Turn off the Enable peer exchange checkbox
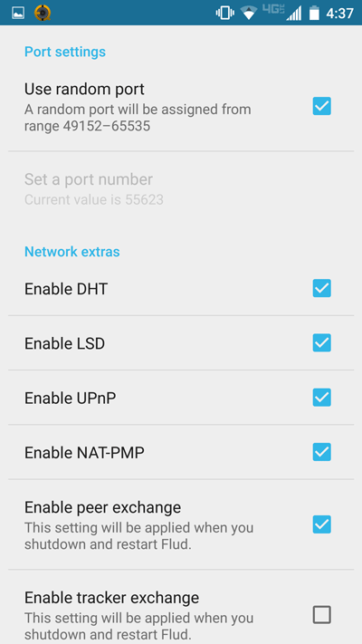This screenshot has height=644, width=362. coord(322,524)
